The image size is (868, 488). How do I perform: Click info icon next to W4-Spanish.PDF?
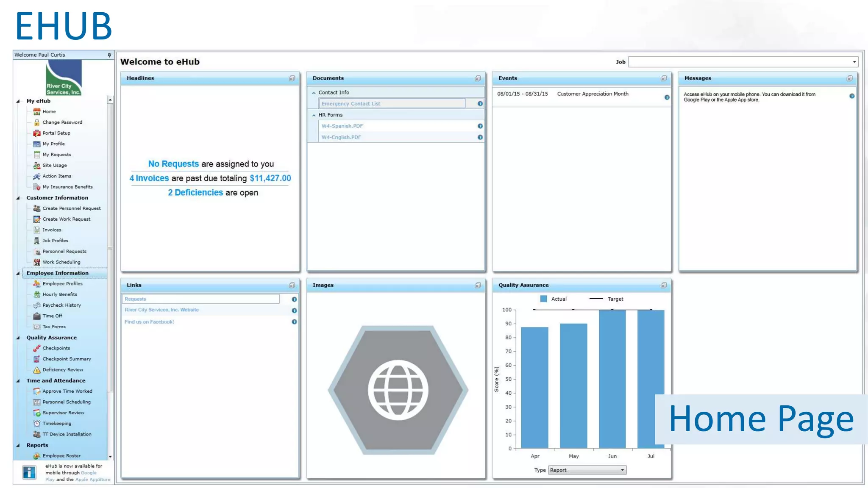click(480, 126)
